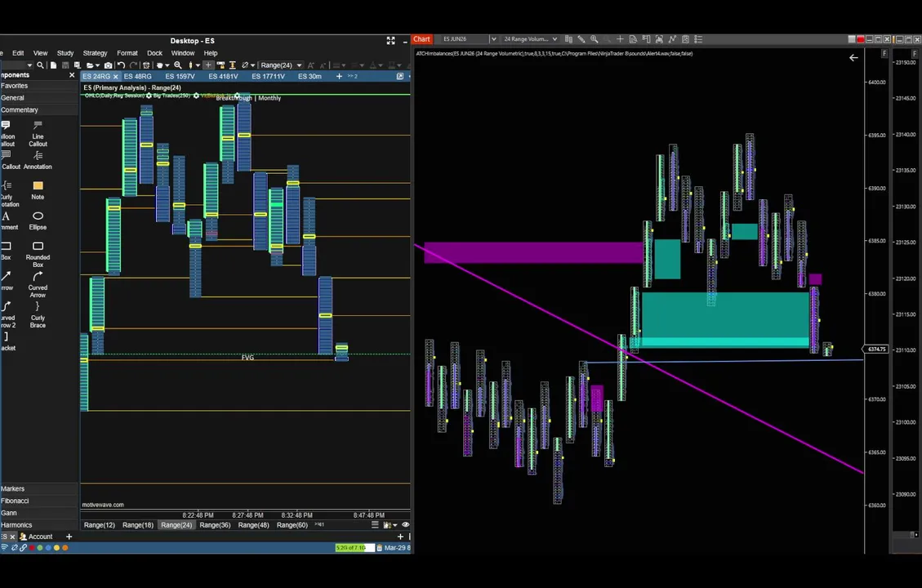Open the Study menu

pos(65,53)
